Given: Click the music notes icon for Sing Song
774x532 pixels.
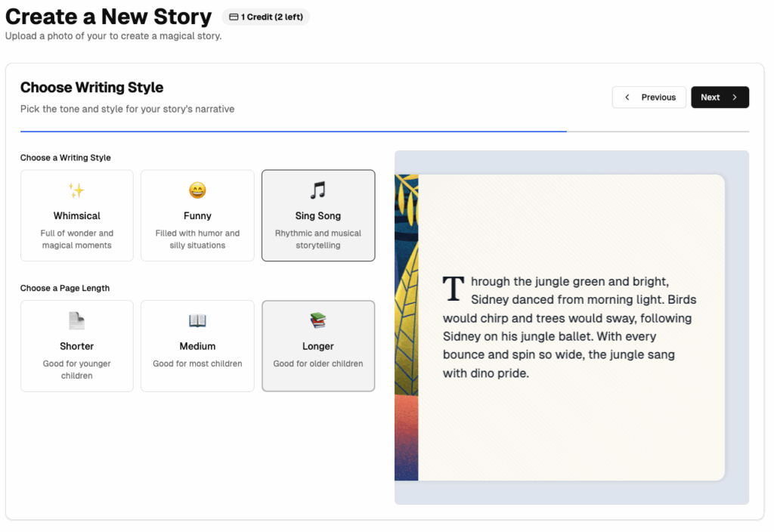Looking at the screenshot, I should tap(317, 190).
